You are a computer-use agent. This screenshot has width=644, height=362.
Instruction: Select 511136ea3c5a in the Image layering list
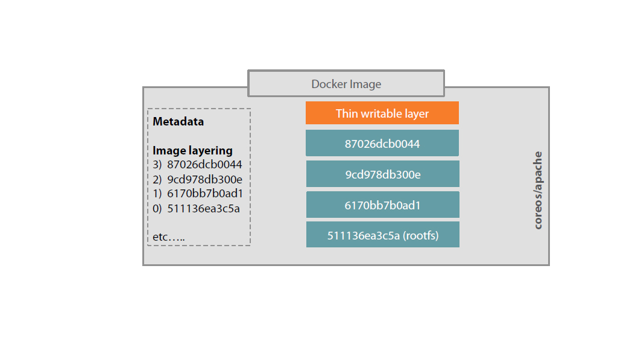[203, 209]
